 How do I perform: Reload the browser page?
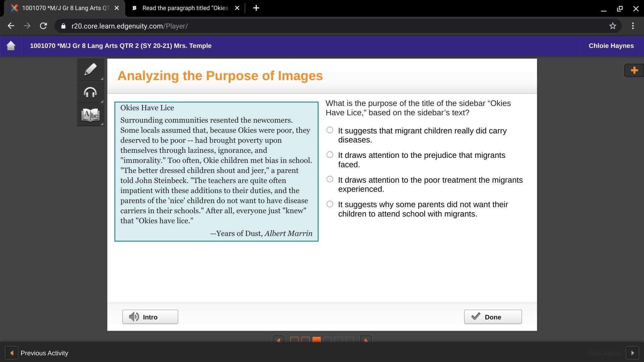(43, 26)
